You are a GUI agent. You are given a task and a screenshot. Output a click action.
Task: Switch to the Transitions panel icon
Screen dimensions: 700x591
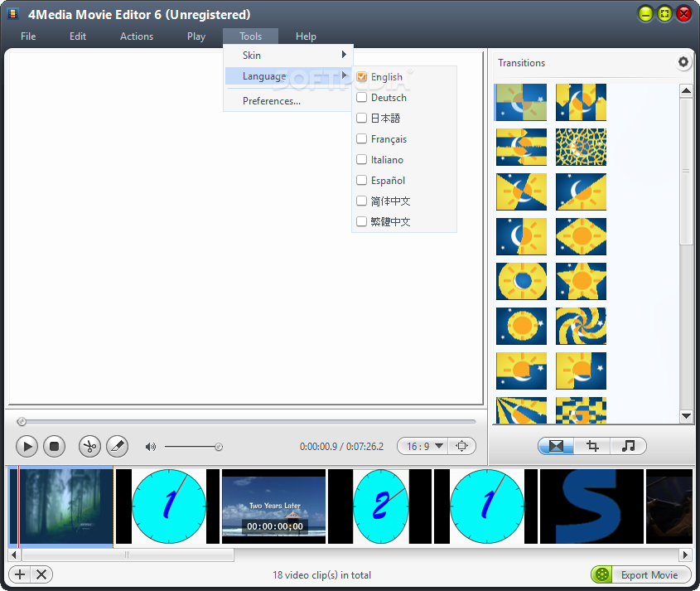pos(556,446)
